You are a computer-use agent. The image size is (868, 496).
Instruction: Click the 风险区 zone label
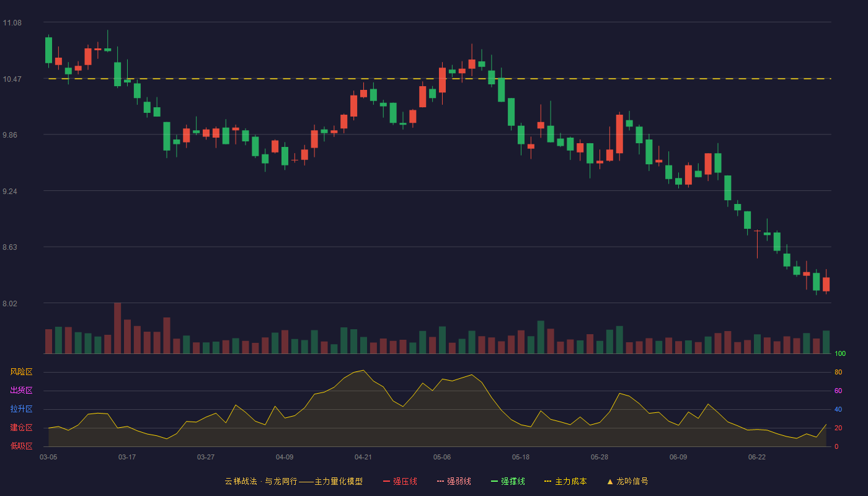(x=21, y=372)
